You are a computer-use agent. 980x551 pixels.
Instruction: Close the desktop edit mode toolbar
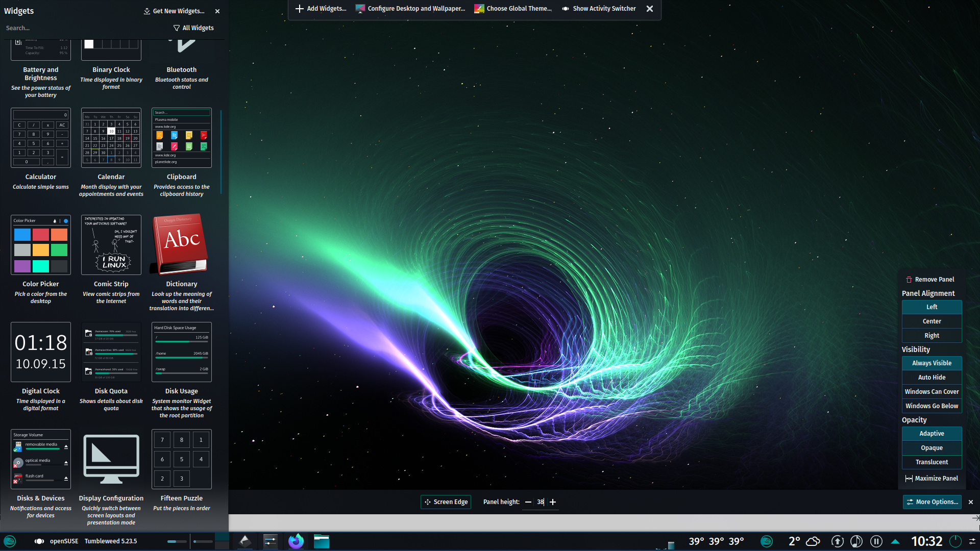coord(650,9)
